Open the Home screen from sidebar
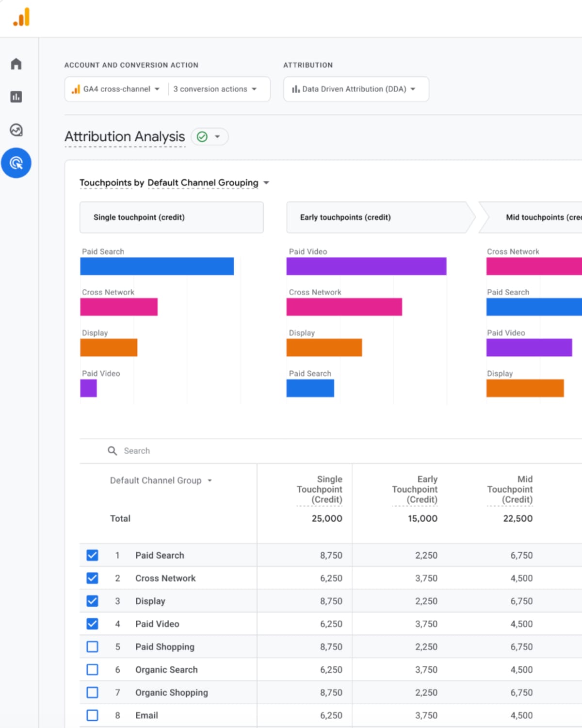Image resolution: width=582 pixels, height=728 pixels. (x=16, y=64)
